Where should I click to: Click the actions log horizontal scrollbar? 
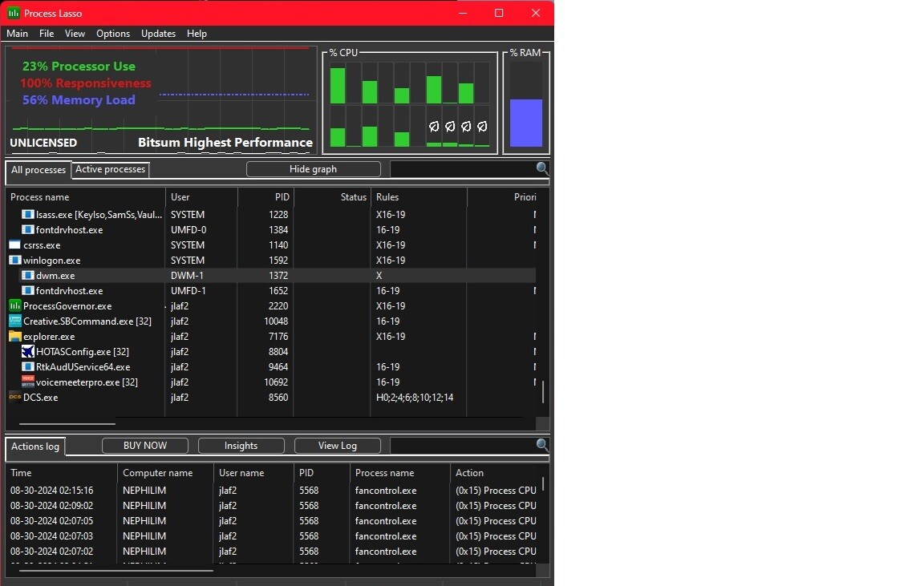[116, 570]
